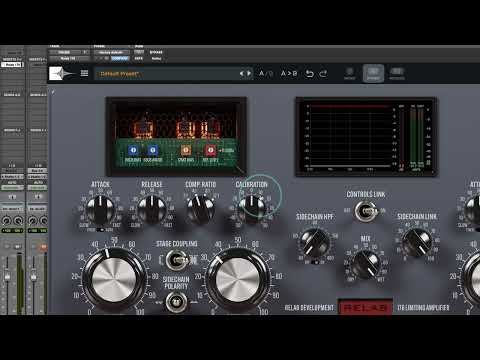Open the Default Preset dropdown
Viewport: 480px width, 360px height.
coord(167,74)
